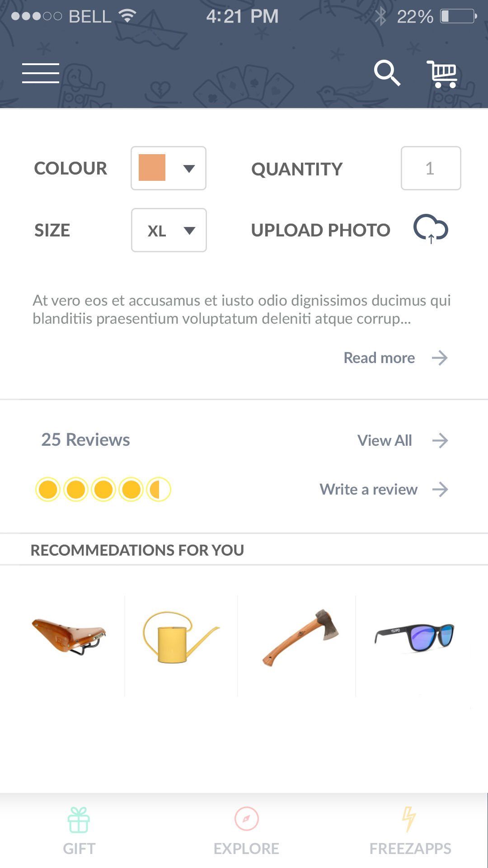
Task: Select the orange colour swatch
Action: click(x=152, y=168)
